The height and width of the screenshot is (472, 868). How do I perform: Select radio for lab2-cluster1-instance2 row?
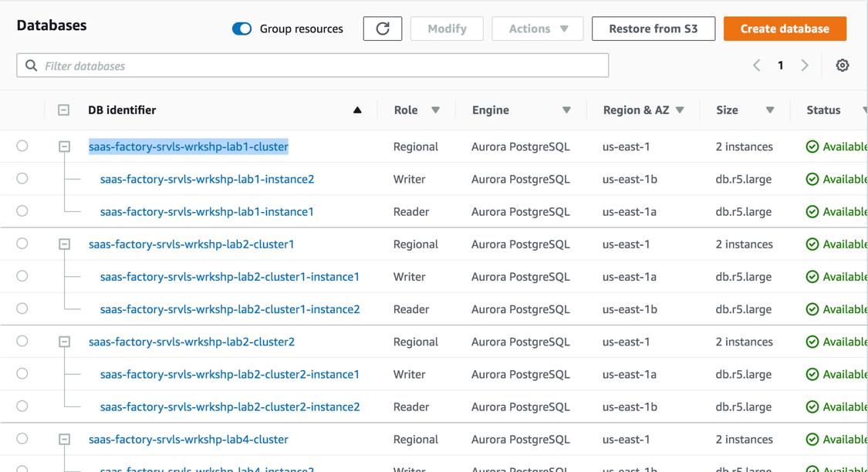click(22, 308)
